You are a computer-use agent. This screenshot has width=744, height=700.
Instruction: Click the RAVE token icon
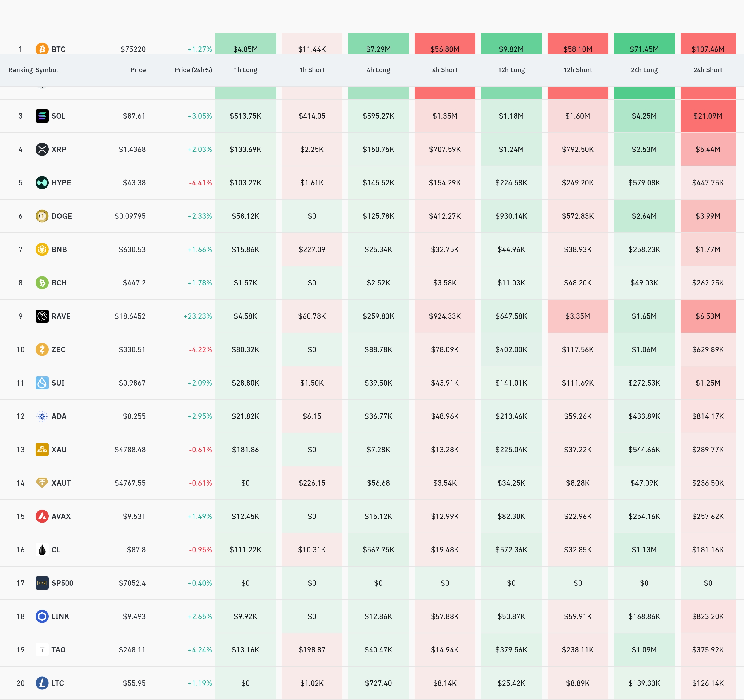coord(42,316)
